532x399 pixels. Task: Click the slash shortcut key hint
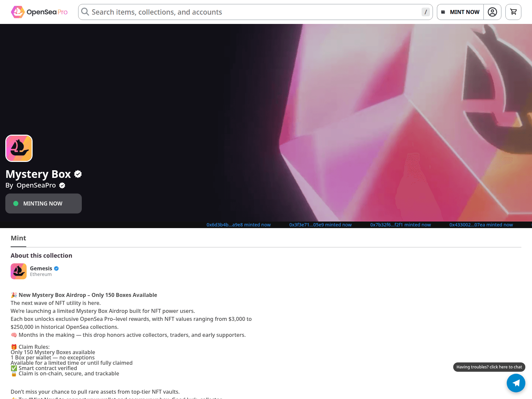(426, 12)
